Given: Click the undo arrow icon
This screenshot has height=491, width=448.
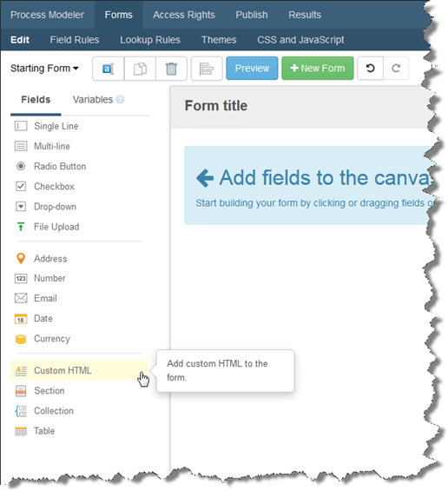Looking at the screenshot, I should tap(371, 69).
